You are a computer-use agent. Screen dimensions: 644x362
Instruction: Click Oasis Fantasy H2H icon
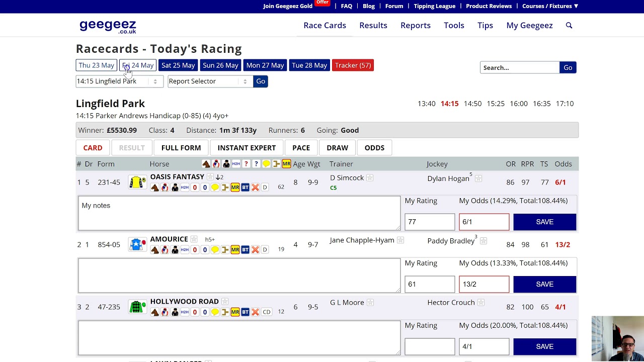[x=185, y=188]
